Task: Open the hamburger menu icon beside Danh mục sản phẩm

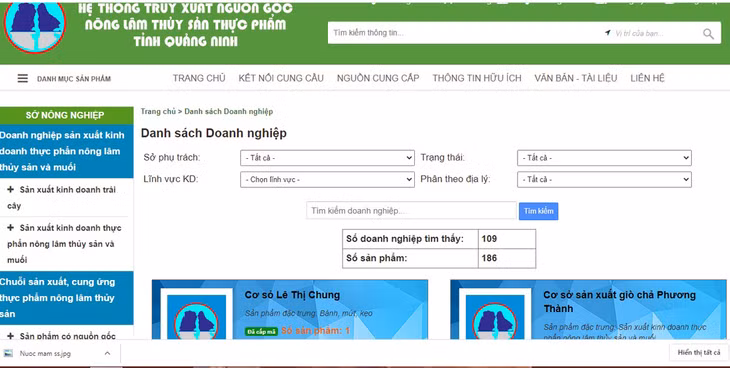Action: pos(22,78)
